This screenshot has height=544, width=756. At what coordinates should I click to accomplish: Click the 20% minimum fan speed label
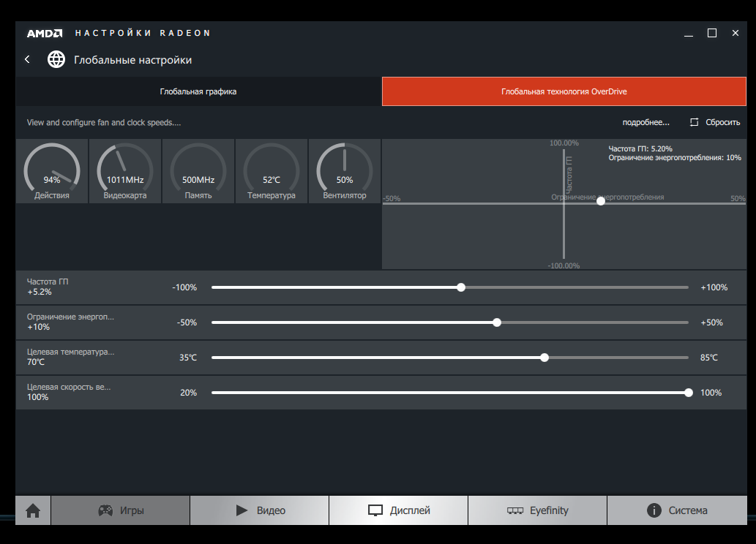(189, 393)
